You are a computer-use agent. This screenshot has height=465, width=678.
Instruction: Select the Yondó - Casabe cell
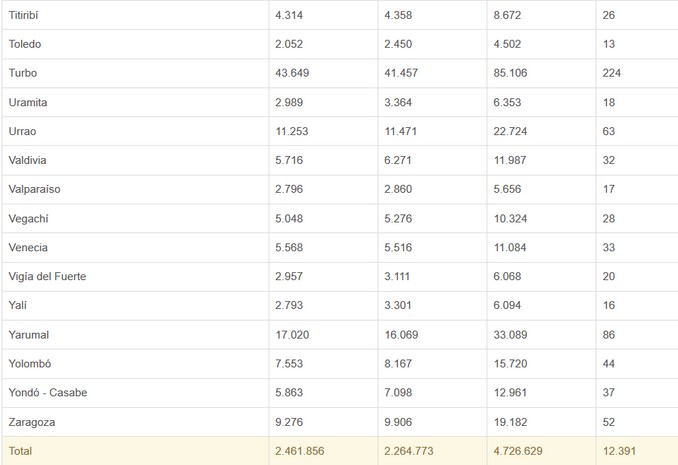[x=48, y=392]
